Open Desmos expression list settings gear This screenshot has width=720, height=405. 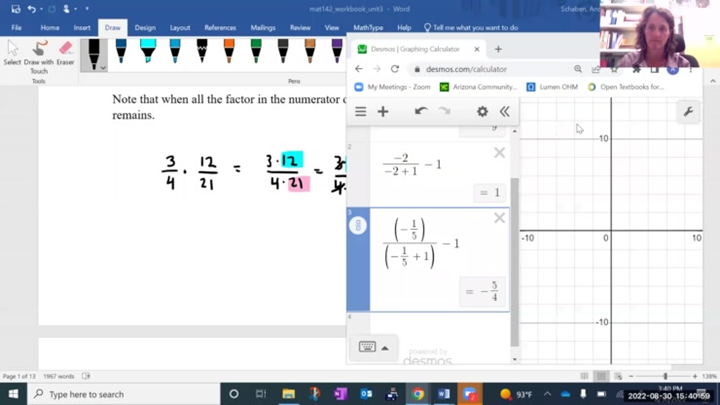(x=482, y=112)
